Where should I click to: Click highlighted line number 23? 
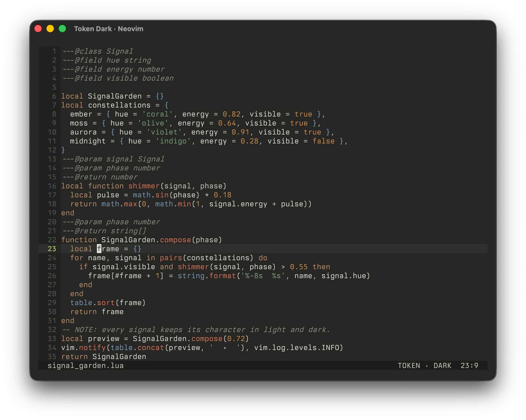(52, 249)
